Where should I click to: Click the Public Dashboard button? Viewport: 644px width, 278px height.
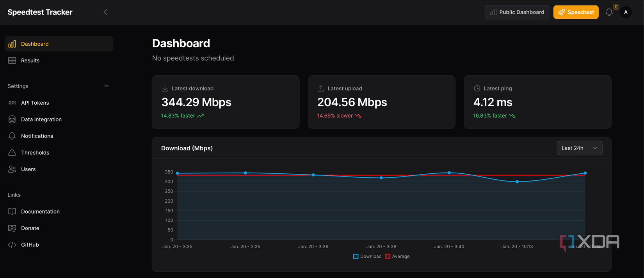click(x=517, y=12)
